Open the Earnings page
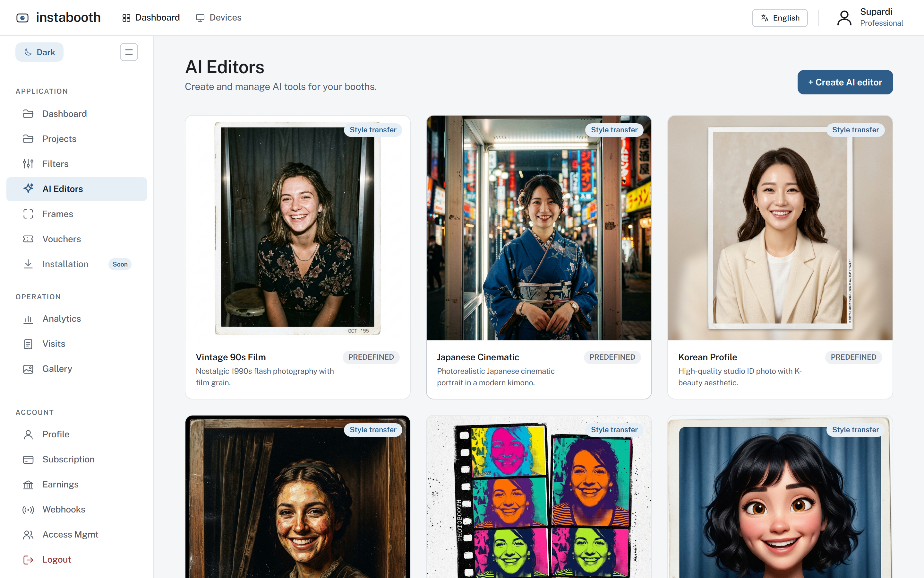The width and height of the screenshot is (924, 578). [x=77, y=485]
